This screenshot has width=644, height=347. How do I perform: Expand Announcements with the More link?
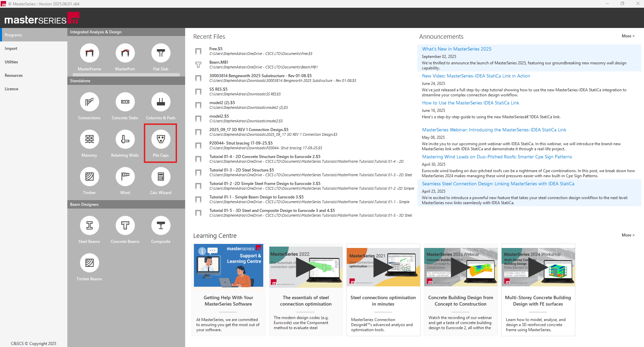[628, 36]
